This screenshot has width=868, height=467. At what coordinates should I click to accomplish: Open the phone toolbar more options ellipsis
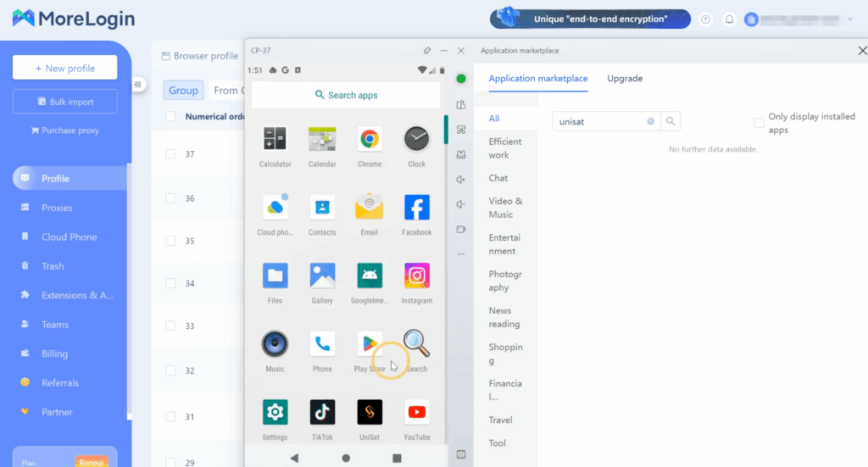click(x=461, y=253)
